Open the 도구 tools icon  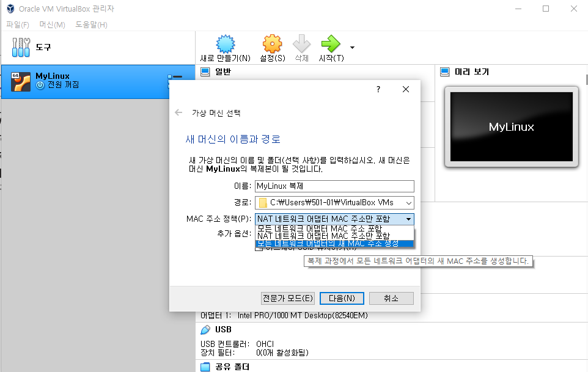(21, 47)
